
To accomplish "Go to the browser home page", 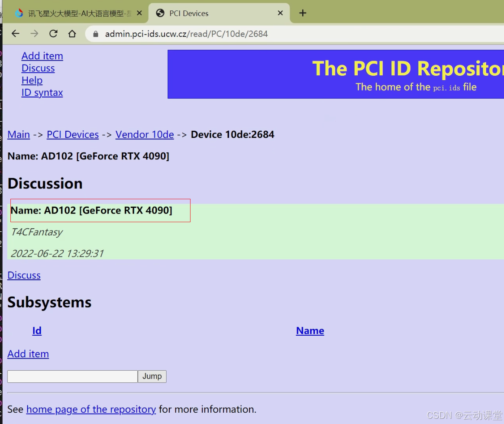I will click(x=72, y=34).
